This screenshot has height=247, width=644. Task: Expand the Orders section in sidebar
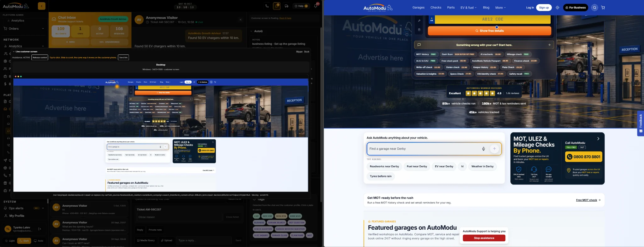(x=24, y=29)
